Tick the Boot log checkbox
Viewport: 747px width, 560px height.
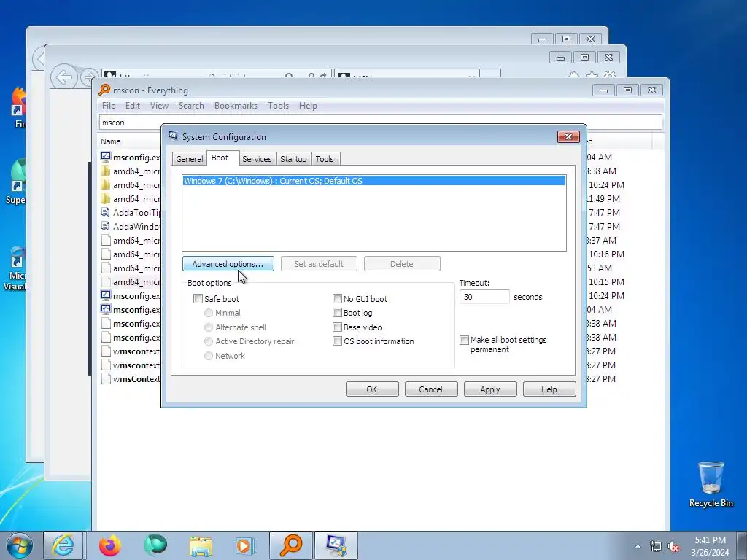point(337,313)
